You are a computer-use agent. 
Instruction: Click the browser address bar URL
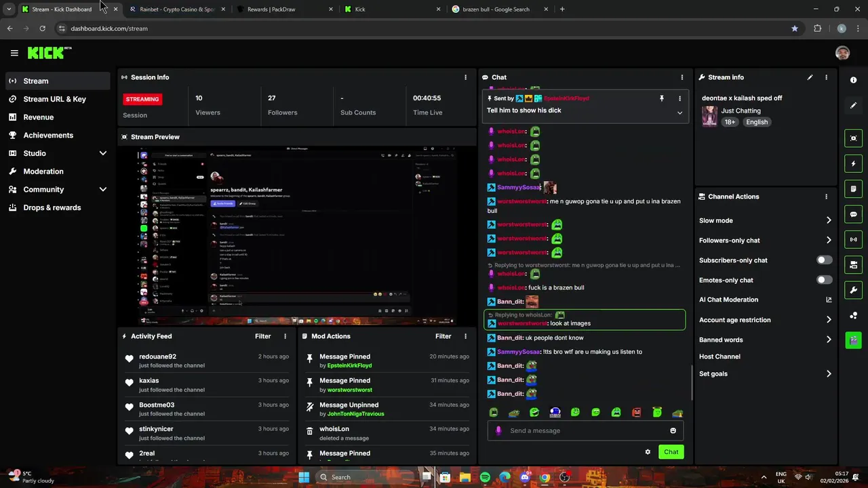click(109, 28)
